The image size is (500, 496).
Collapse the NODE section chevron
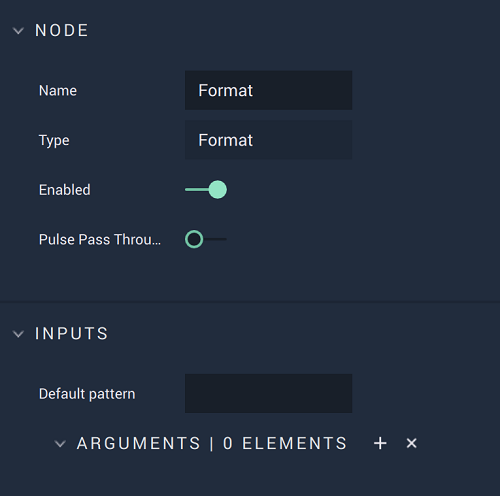18,31
